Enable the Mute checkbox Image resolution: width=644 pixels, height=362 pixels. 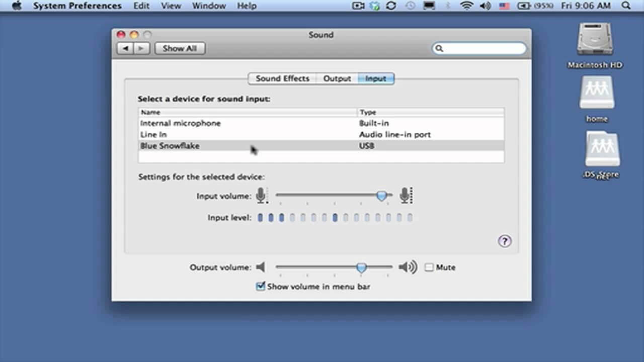click(x=429, y=267)
